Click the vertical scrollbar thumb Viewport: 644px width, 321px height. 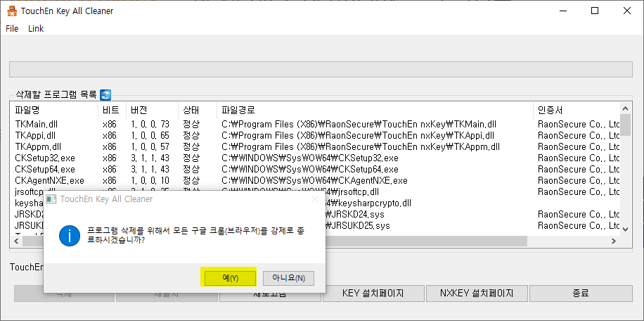click(x=626, y=125)
